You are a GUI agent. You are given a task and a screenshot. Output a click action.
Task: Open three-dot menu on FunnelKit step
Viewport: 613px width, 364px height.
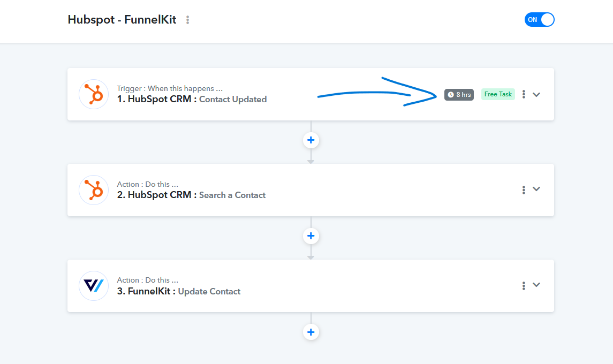[524, 286]
